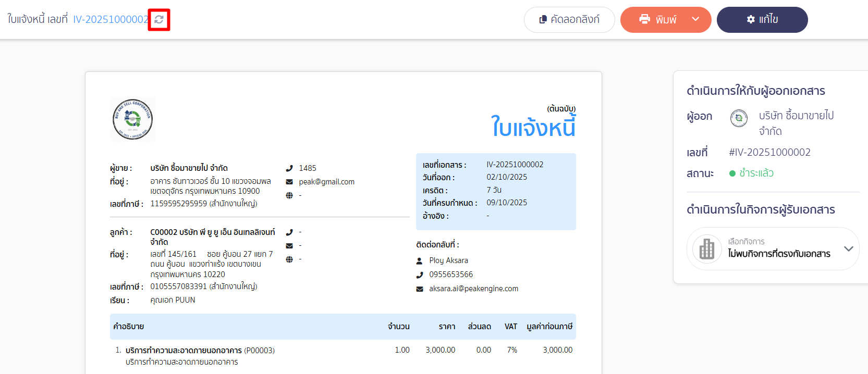Click the #IV-20251000002 number in the side panel
Image resolution: width=868 pixels, height=374 pixels.
click(x=770, y=153)
